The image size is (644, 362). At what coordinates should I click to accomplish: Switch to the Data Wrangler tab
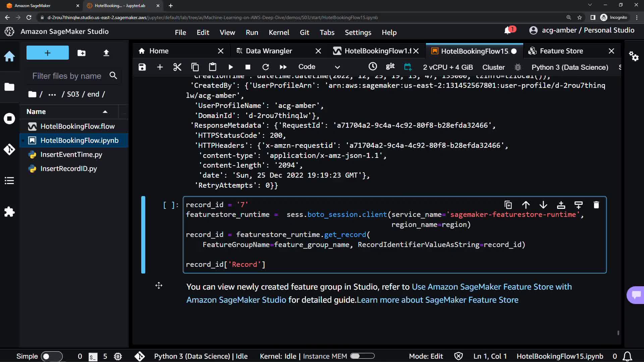(268, 51)
